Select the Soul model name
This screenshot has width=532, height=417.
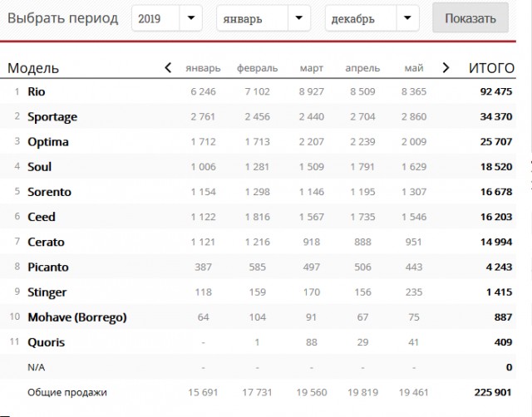[39, 167]
